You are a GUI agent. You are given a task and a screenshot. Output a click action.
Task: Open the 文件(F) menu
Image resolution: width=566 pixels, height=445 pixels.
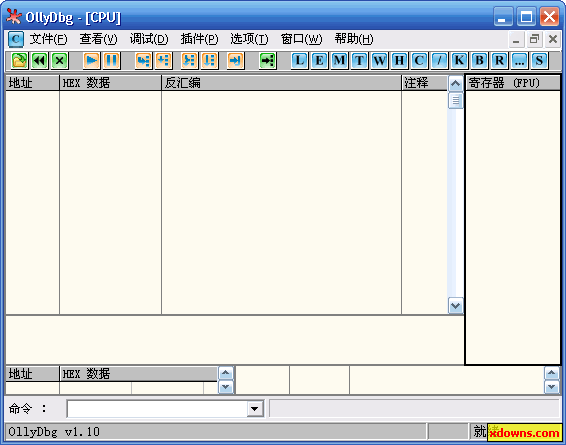point(48,39)
